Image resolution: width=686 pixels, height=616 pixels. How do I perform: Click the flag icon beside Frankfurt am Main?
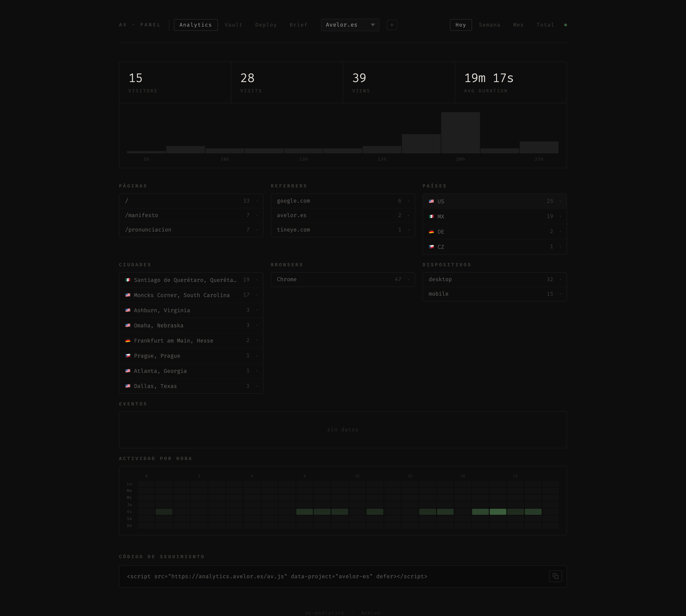(x=128, y=340)
